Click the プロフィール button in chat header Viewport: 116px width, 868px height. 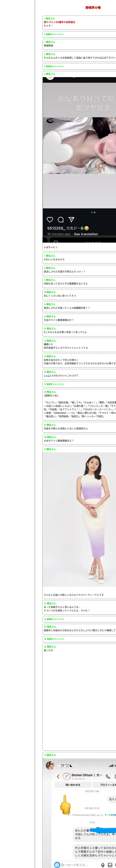pyautogui.click(x=104, y=785)
